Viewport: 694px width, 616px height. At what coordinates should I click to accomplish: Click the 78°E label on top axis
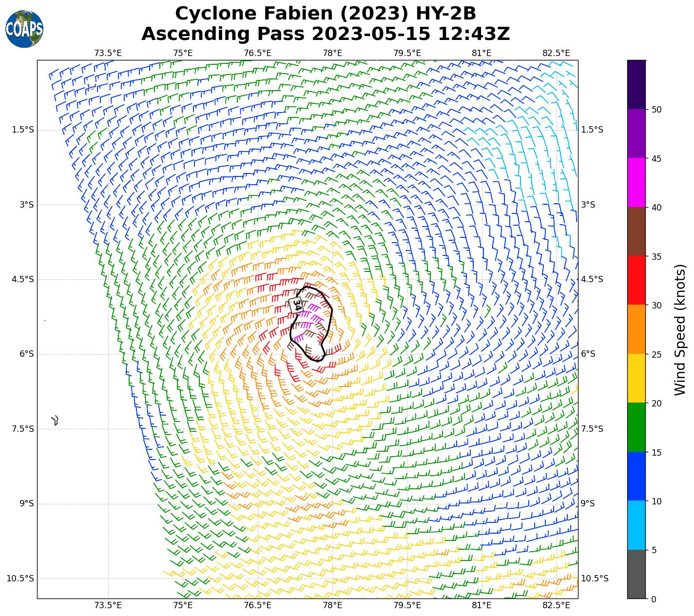click(x=332, y=53)
